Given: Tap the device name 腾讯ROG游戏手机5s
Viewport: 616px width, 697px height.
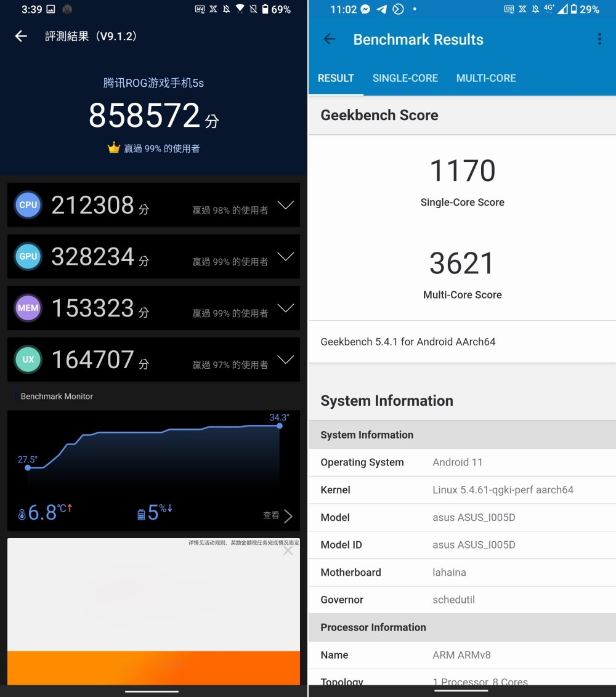Looking at the screenshot, I should click(153, 83).
